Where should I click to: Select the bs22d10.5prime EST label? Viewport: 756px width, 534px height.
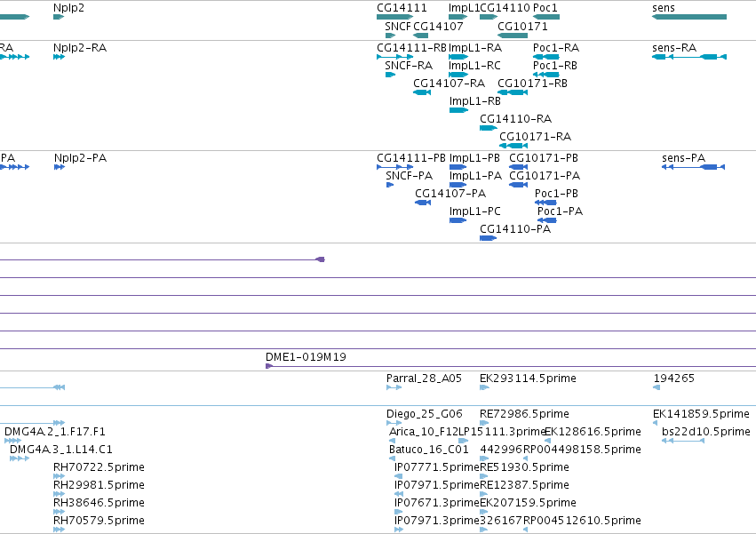706,432
